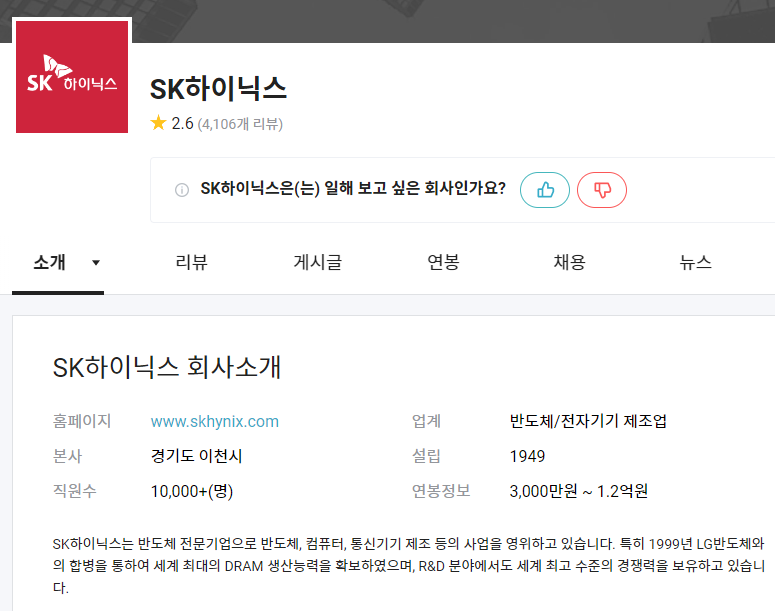The width and height of the screenshot is (775, 611).
Task: Expand the 소개 tab dropdown arrow
Action: point(96,262)
